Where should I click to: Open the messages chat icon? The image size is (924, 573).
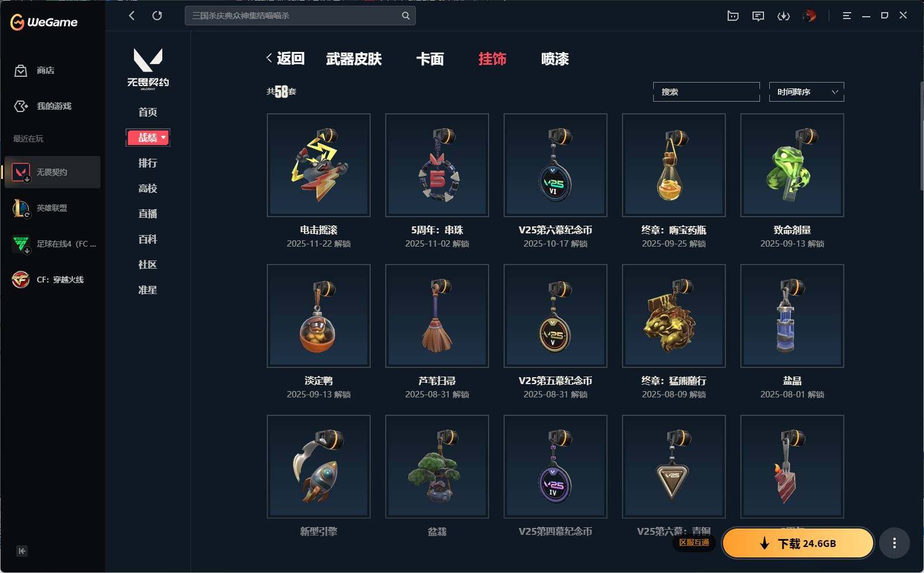[x=758, y=16]
